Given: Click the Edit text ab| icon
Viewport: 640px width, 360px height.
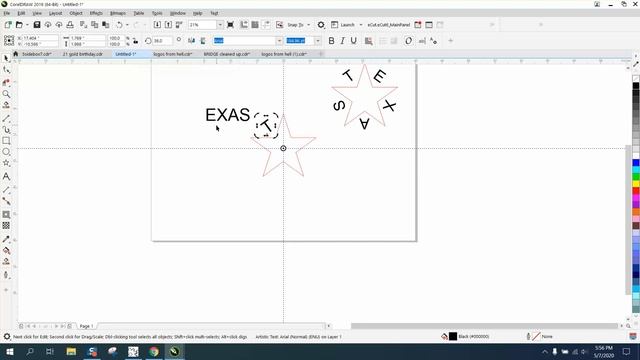Looking at the screenshot, I should [422, 41].
